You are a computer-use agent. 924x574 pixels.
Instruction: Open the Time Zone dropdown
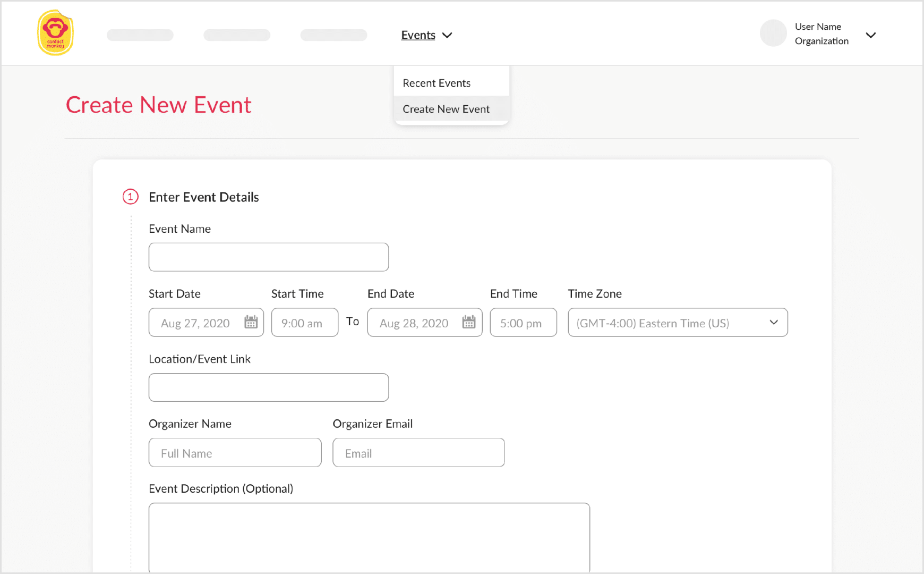click(678, 323)
